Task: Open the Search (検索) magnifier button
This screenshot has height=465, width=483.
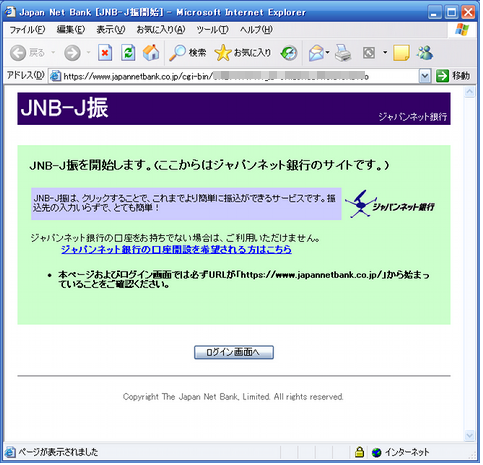Action: coord(188,53)
